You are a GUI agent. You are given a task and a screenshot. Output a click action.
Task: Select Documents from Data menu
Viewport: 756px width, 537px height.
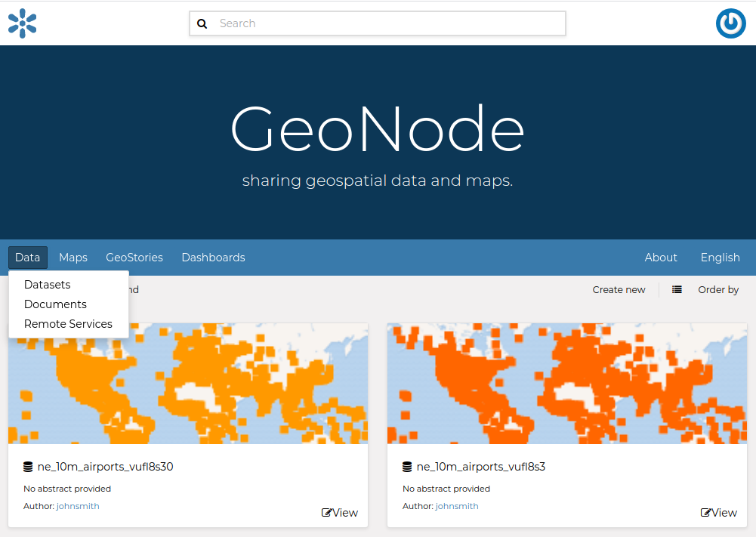55,304
